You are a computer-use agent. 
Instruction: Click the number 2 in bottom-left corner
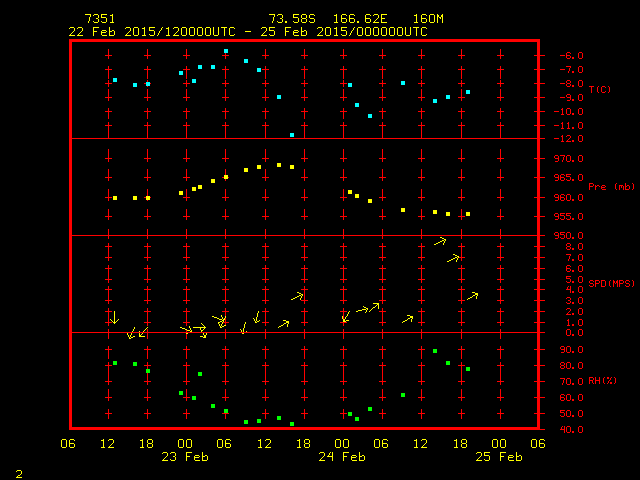19,472
